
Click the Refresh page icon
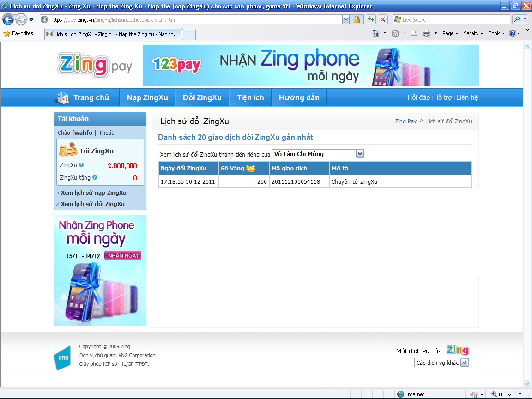370,20
